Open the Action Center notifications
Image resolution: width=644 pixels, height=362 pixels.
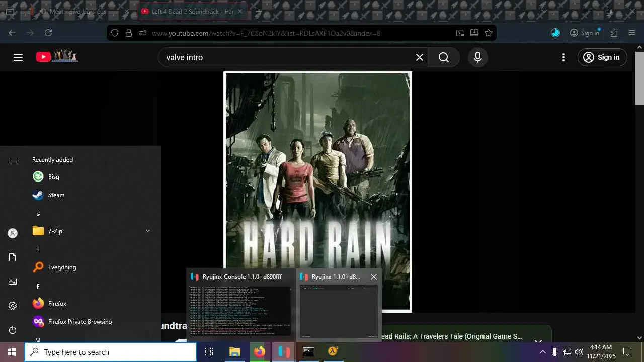[x=627, y=352]
